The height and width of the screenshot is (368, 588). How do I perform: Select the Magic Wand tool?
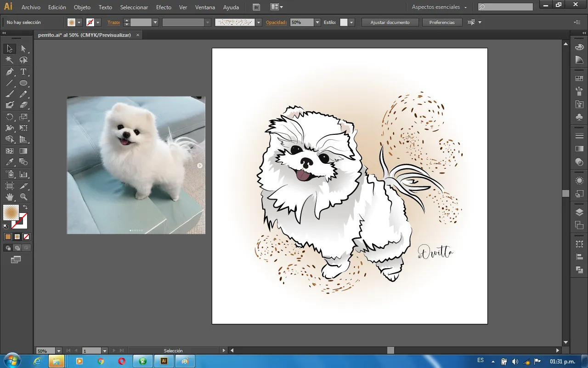click(9, 60)
